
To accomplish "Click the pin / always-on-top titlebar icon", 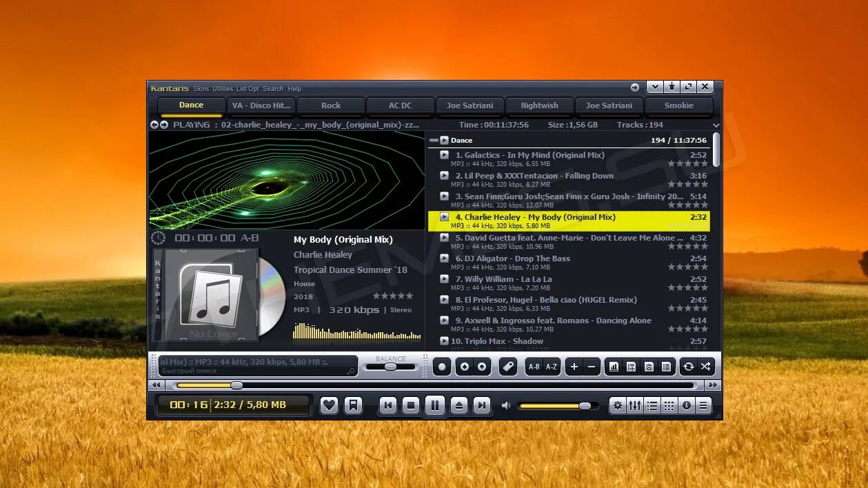I will [672, 87].
